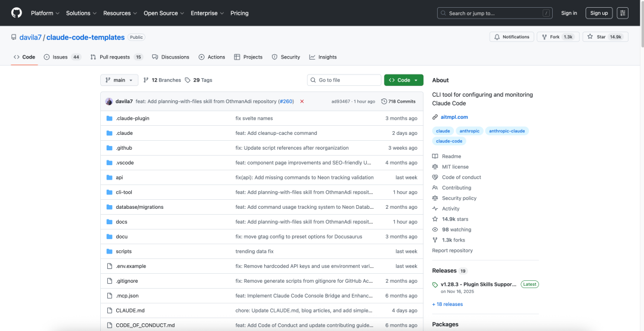644x331 pixels.
Task: Open the 718 Commits history
Action: pyautogui.click(x=398, y=101)
